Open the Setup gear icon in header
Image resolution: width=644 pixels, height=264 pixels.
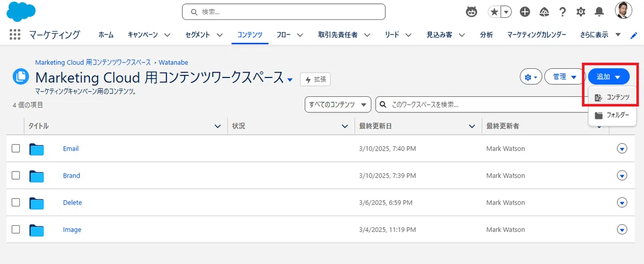click(x=581, y=12)
